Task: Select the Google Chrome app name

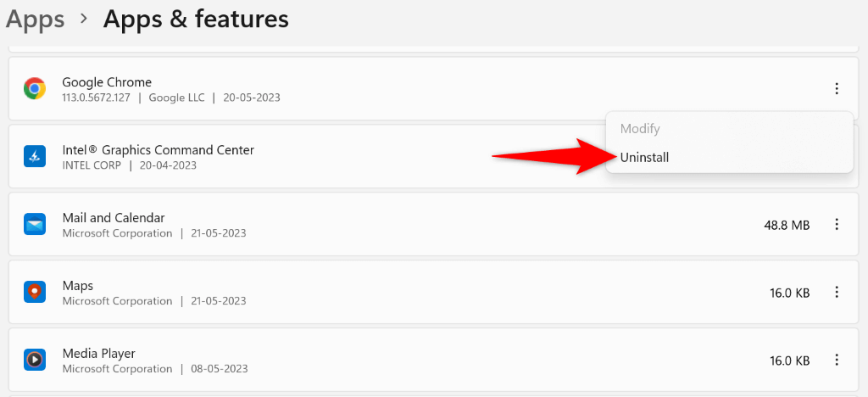Action: 107,82
